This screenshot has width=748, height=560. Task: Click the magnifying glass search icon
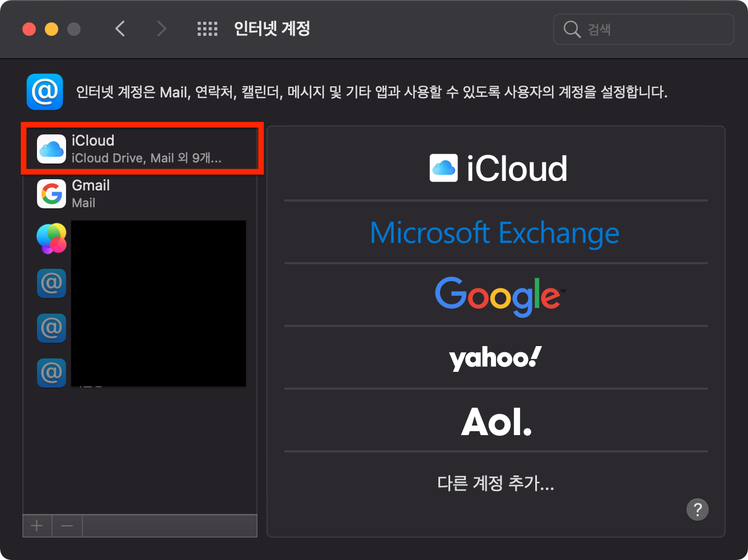coord(572,29)
